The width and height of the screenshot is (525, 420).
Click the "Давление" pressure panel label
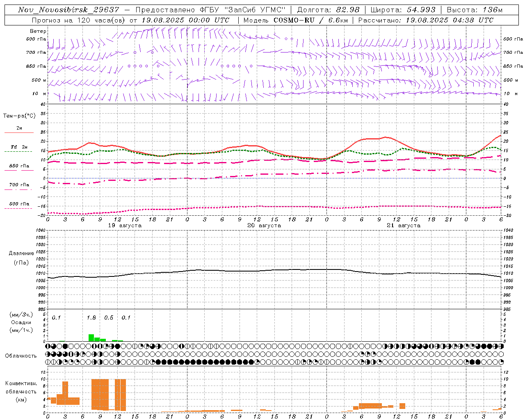click(21, 253)
